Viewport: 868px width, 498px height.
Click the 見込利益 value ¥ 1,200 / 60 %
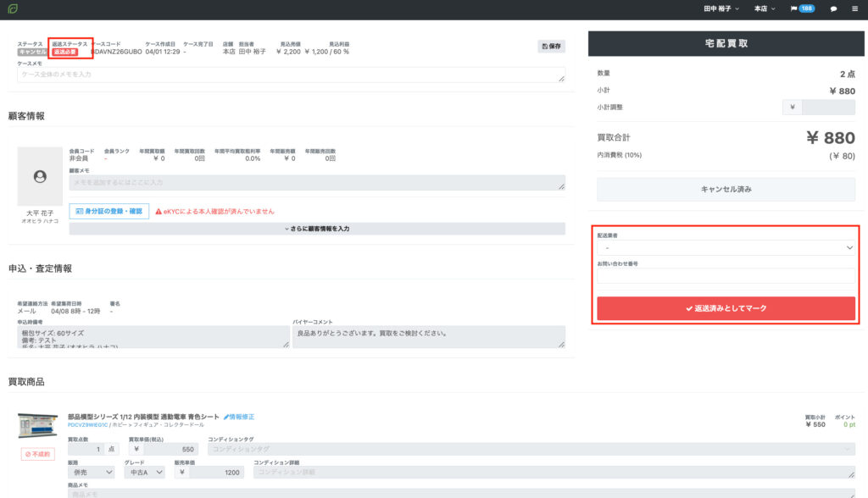[326, 52]
